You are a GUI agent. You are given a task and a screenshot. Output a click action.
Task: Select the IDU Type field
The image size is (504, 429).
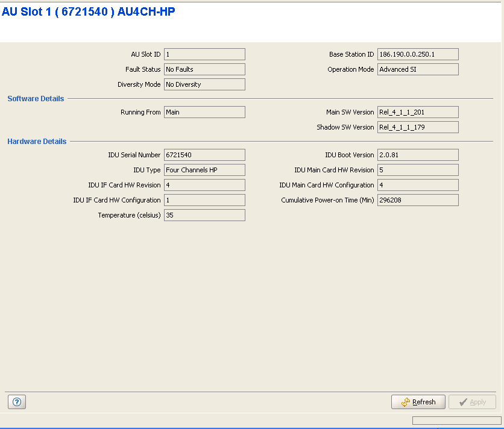[204, 170]
